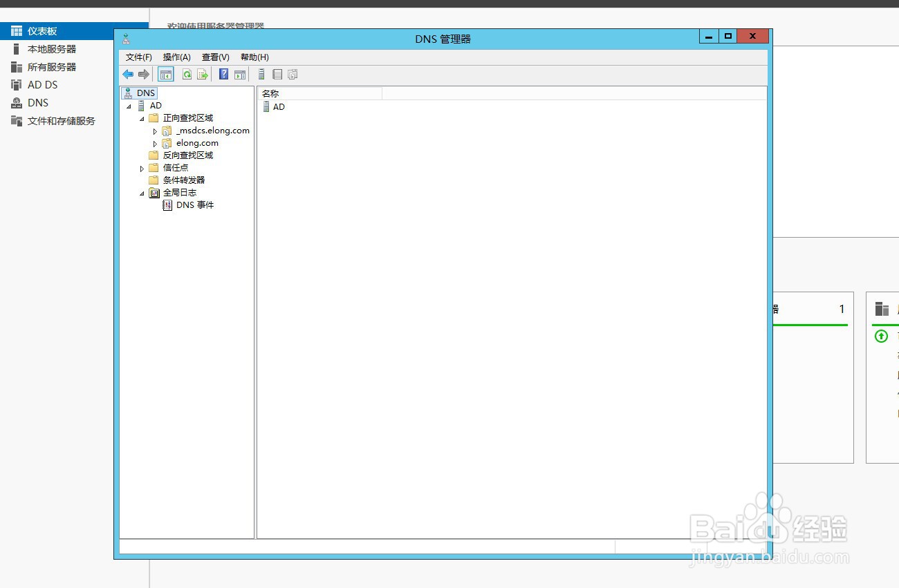Select DNS 事件 label in tree

point(195,205)
